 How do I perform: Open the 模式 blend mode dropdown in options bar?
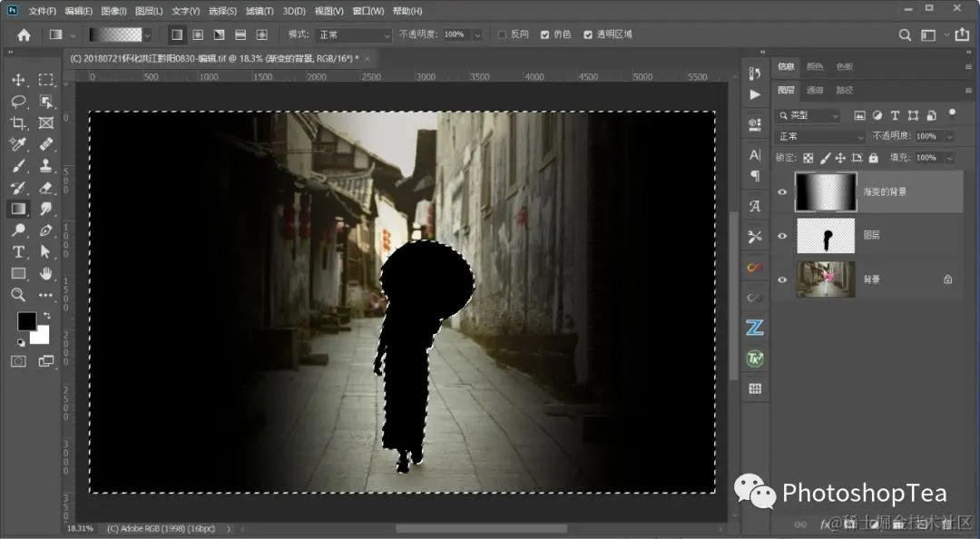(x=352, y=34)
